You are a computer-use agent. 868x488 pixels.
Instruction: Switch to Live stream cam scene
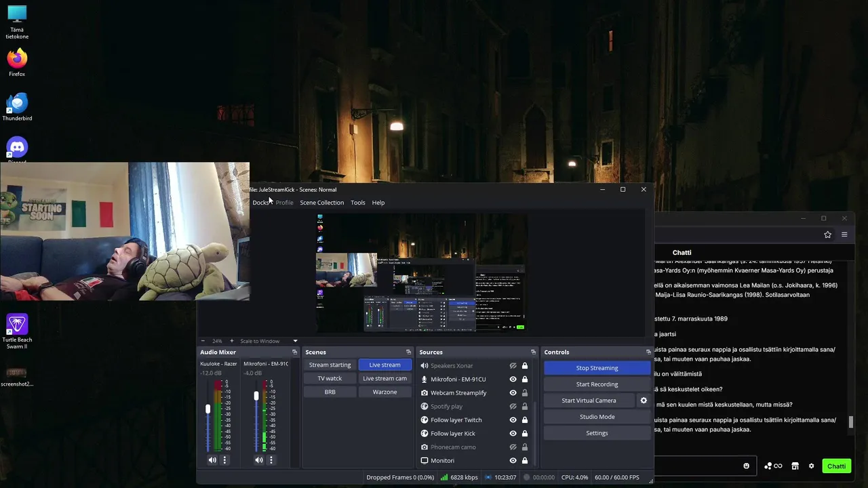[x=384, y=378]
